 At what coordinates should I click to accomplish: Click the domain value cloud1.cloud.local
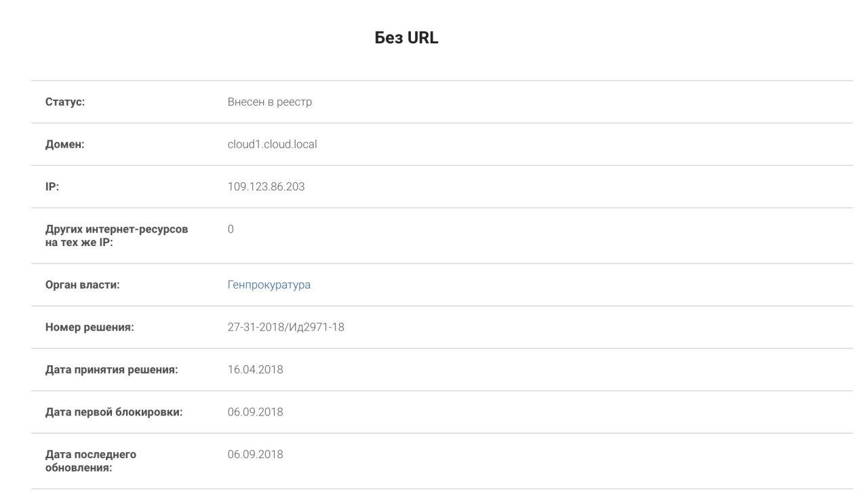click(x=272, y=144)
